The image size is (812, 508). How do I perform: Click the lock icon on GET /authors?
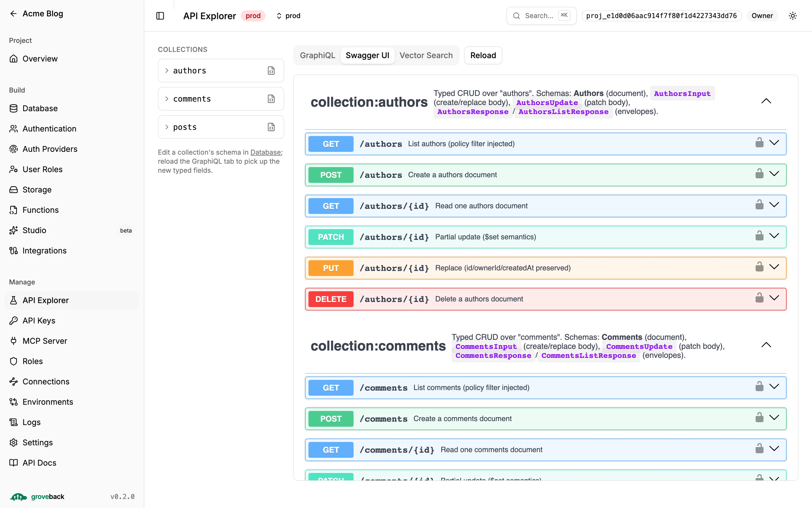[x=759, y=143]
